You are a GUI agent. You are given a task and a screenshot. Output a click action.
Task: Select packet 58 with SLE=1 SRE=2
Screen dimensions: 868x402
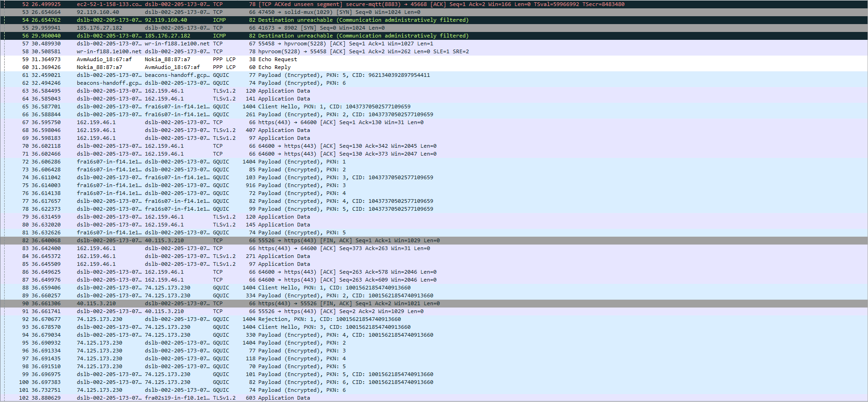434,51
